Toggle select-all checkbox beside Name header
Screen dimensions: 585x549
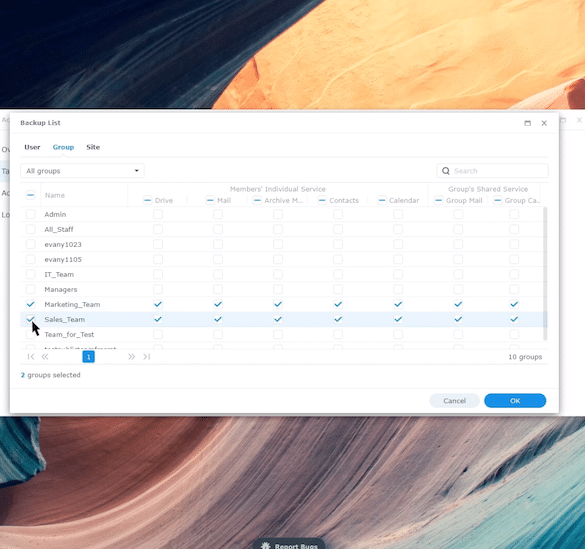[31, 195]
